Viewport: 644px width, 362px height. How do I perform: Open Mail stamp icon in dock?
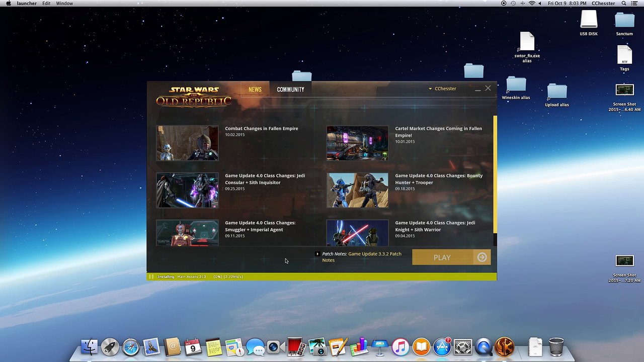tap(151, 347)
